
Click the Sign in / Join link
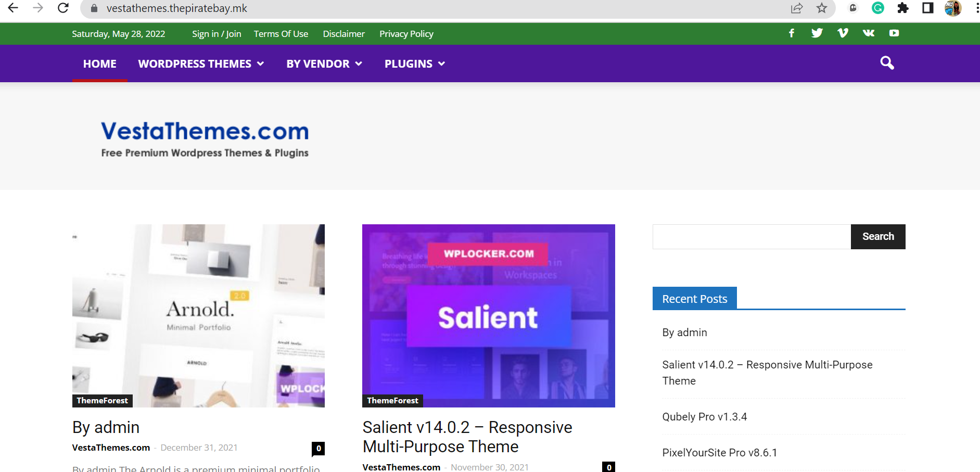217,34
